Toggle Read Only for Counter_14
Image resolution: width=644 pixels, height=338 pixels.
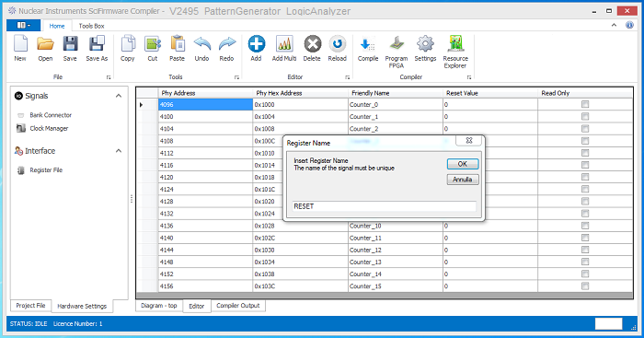point(585,274)
